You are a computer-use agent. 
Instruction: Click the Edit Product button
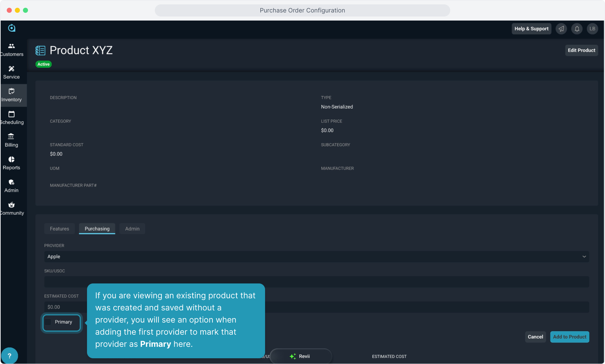tap(581, 50)
